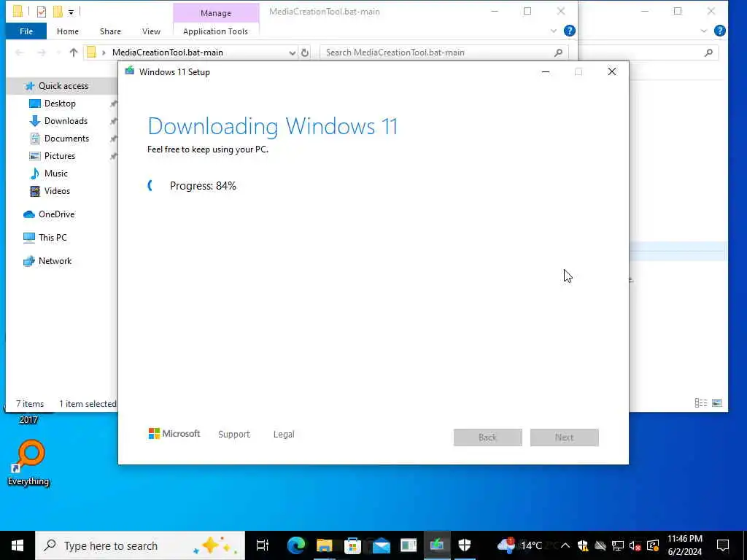This screenshot has height=560, width=747.
Task: Click the muted volume tray icon
Action: (635, 545)
